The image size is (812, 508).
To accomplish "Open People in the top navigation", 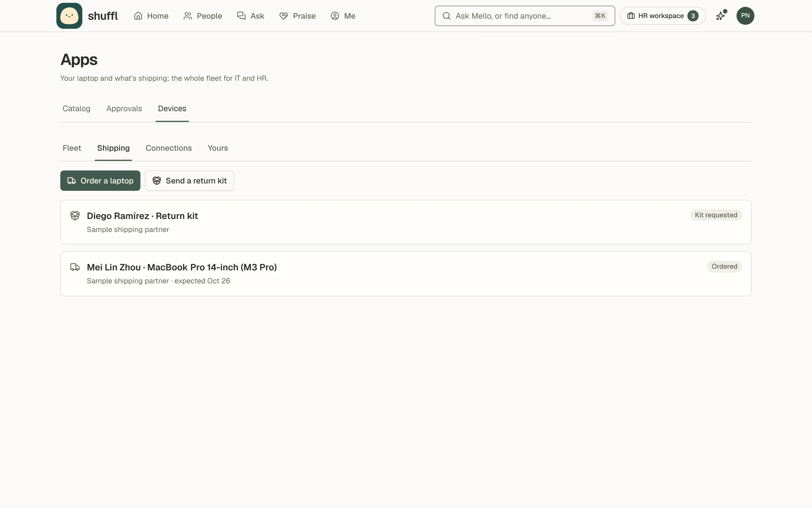I will (x=203, y=16).
